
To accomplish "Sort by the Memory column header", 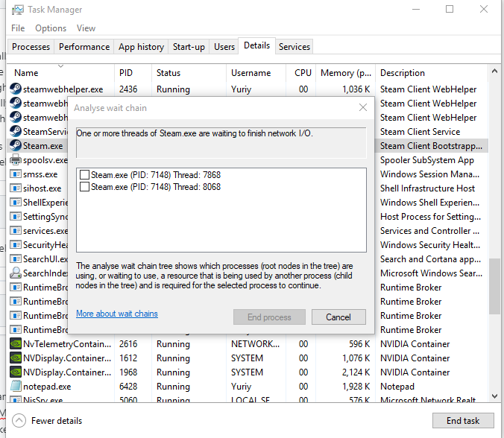I will pos(345,73).
